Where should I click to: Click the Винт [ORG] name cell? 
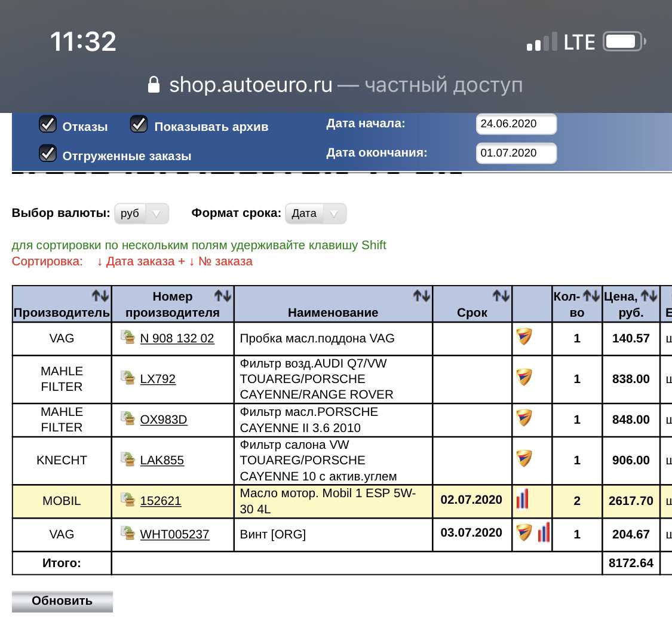click(x=333, y=535)
